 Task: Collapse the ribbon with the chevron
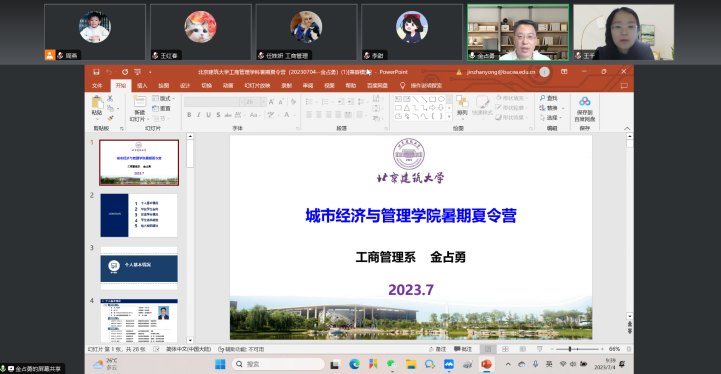coord(627,128)
